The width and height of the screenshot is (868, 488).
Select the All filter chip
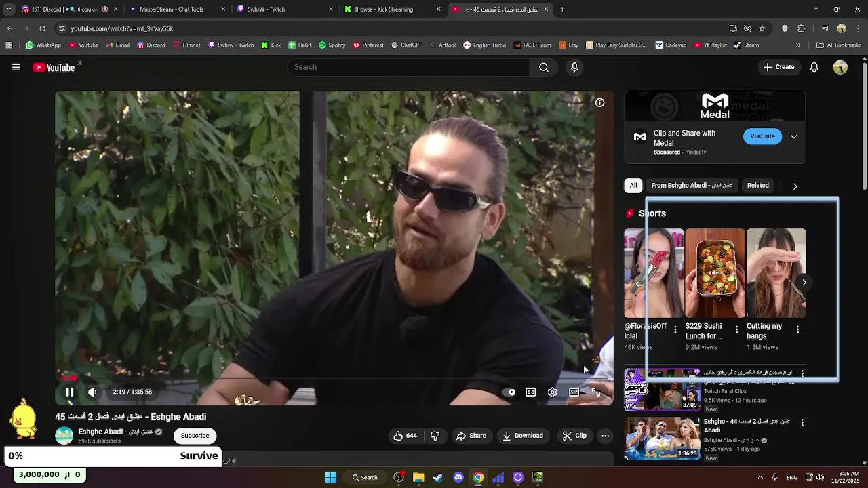(633, 186)
